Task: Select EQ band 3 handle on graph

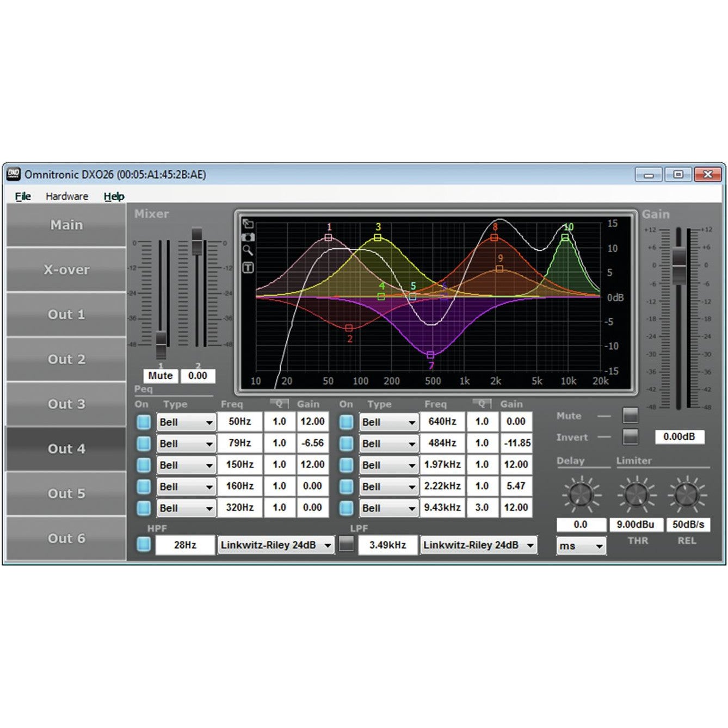Action: tap(378, 238)
